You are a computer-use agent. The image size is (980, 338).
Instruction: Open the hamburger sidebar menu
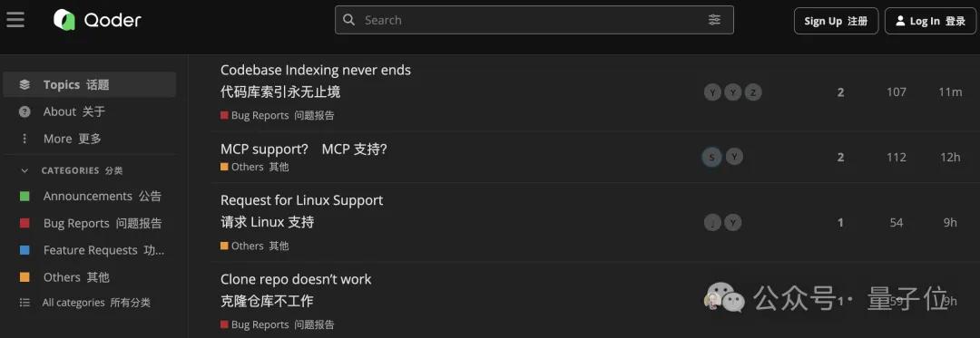point(15,20)
